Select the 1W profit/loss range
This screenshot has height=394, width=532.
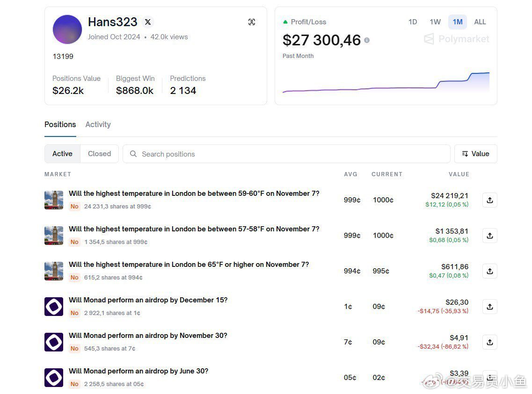(x=435, y=22)
